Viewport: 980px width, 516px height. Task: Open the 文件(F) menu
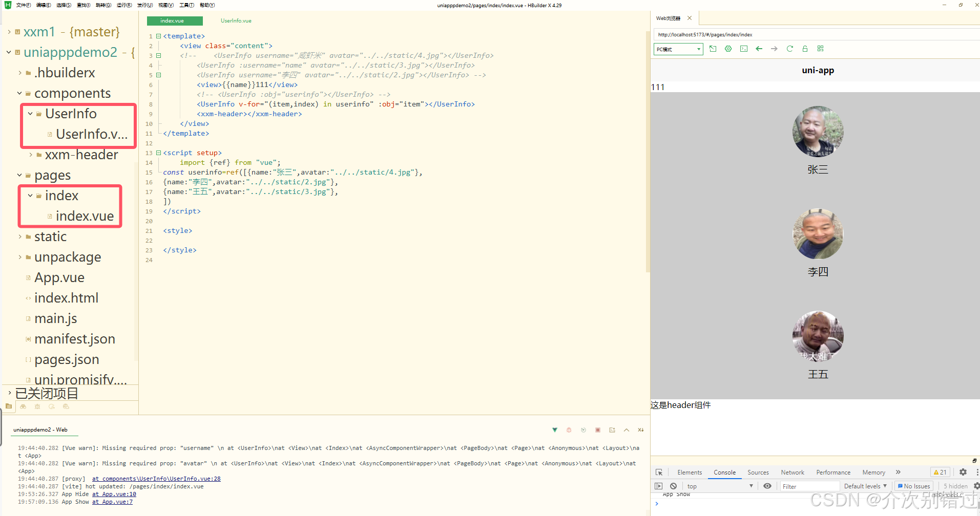[x=24, y=5]
